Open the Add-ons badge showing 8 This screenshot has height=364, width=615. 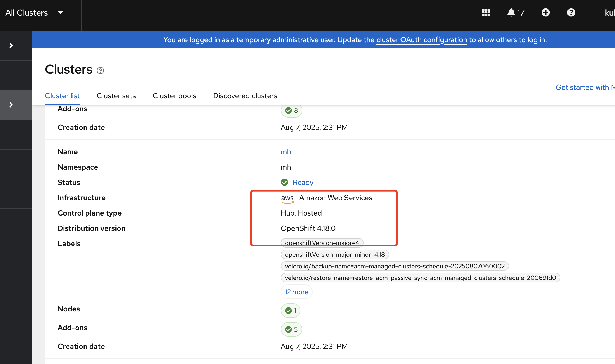(x=292, y=110)
